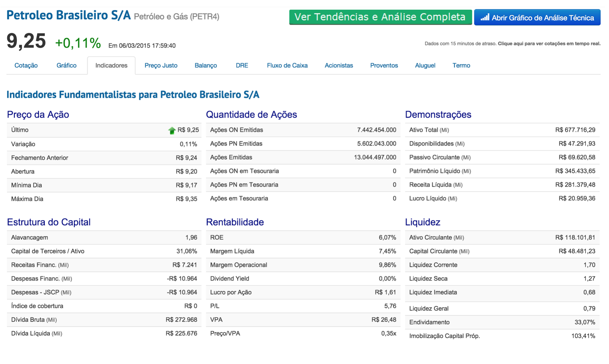Click Margem Líquida value 7,45%
The image size is (609, 364).
click(x=387, y=251)
